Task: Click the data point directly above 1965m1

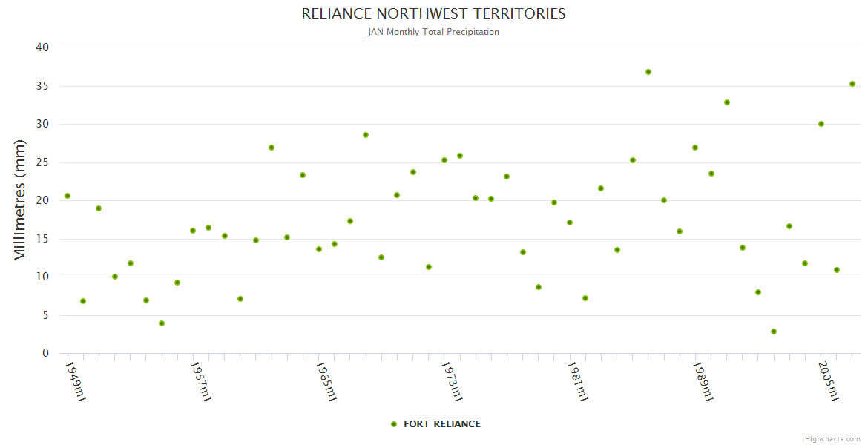Action: (319, 249)
